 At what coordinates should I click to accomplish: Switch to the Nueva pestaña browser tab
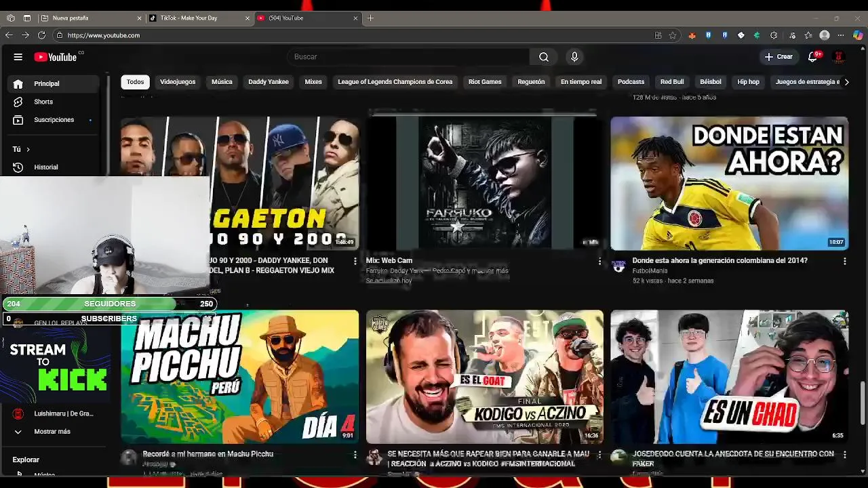click(91, 18)
